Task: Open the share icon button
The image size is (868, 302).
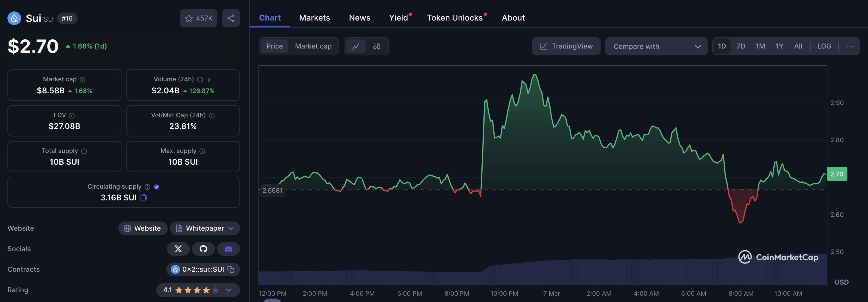Action: click(x=231, y=18)
